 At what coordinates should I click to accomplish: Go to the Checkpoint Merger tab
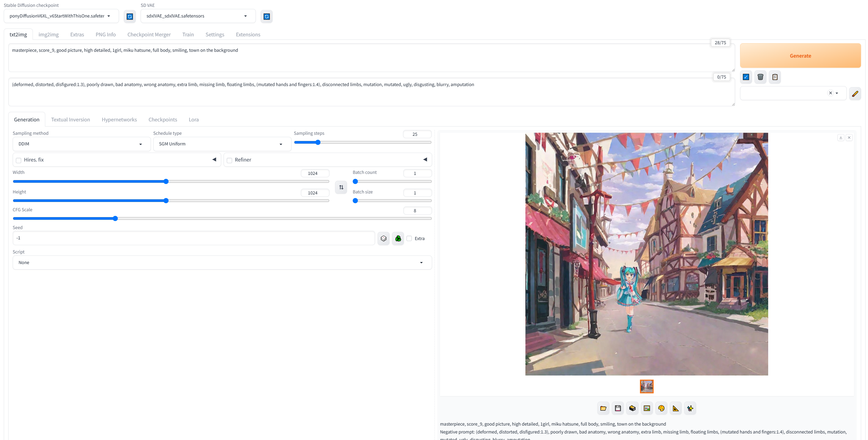[149, 35]
